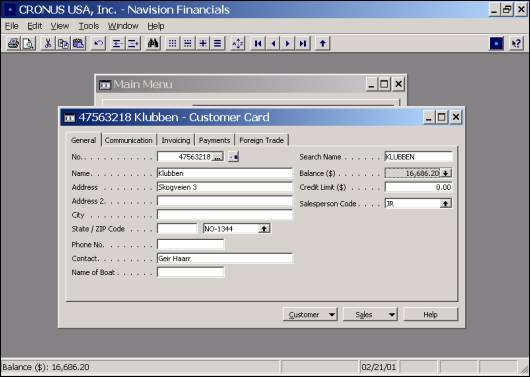
Task: Click the small icon beside the No. field
Action: (x=233, y=157)
